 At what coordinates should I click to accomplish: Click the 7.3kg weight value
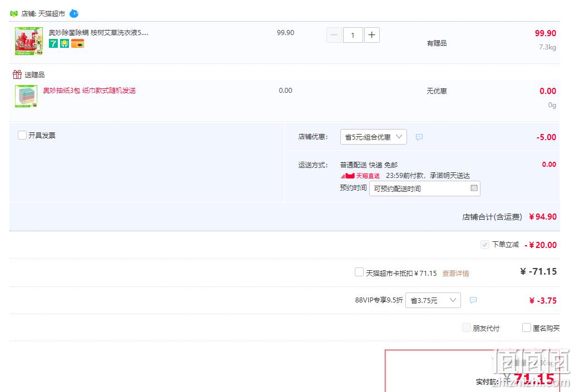(x=548, y=47)
